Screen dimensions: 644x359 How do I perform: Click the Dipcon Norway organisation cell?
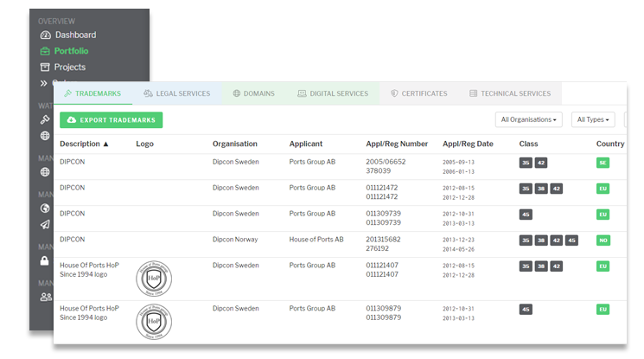coord(238,240)
